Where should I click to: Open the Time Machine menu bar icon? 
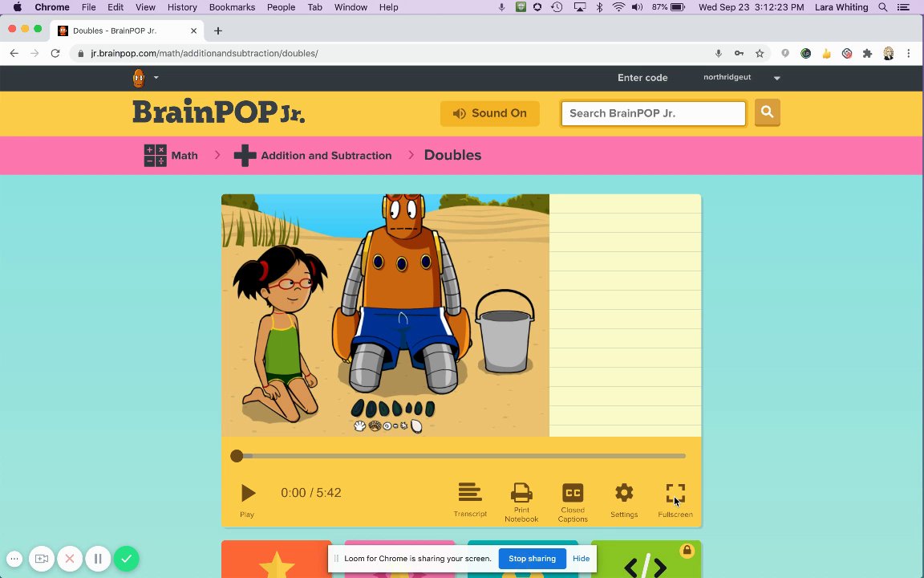click(557, 7)
